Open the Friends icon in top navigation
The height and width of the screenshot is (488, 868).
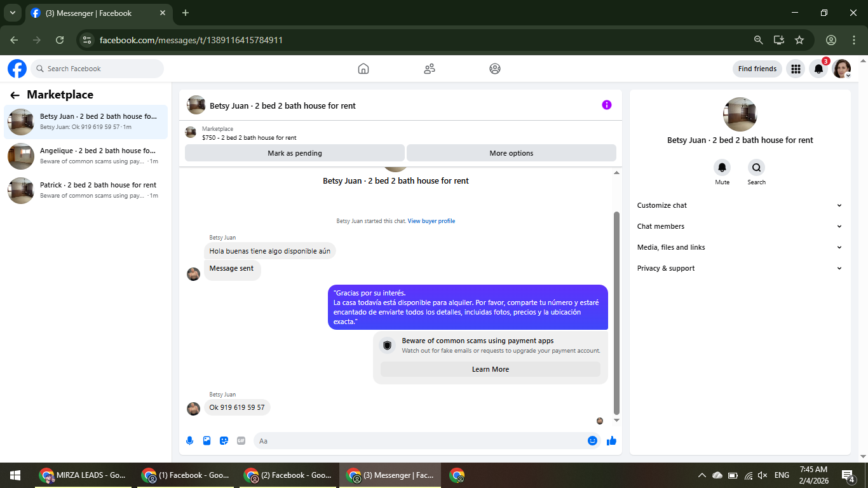pyautogui.click(x=430, y=69)
